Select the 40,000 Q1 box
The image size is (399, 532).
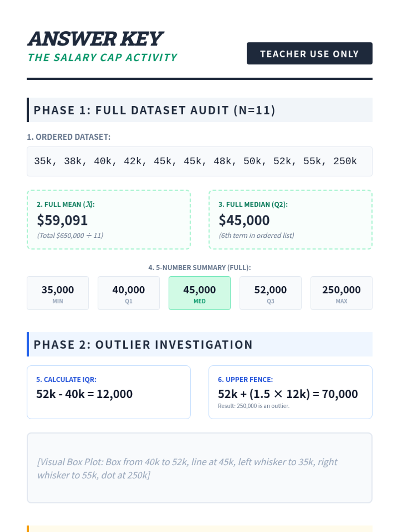point(129,293)
